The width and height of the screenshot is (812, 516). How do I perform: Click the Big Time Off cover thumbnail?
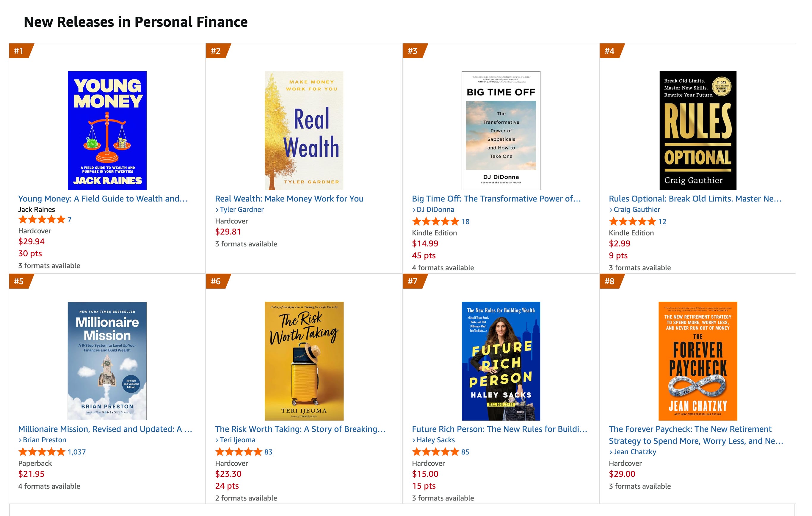click(501, 130)
